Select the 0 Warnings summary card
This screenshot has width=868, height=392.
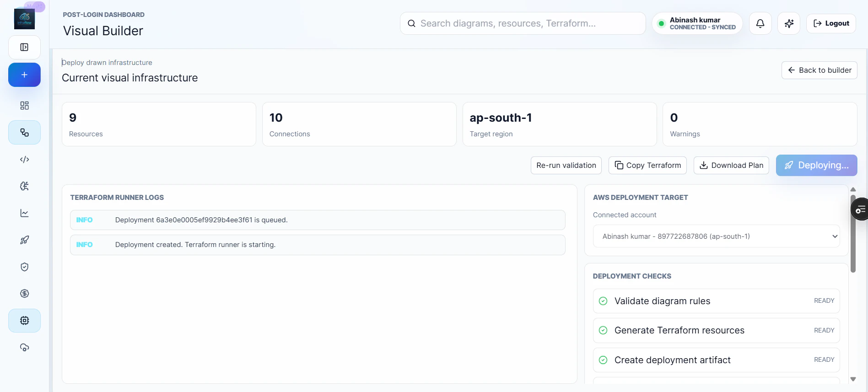coord(760,124)
